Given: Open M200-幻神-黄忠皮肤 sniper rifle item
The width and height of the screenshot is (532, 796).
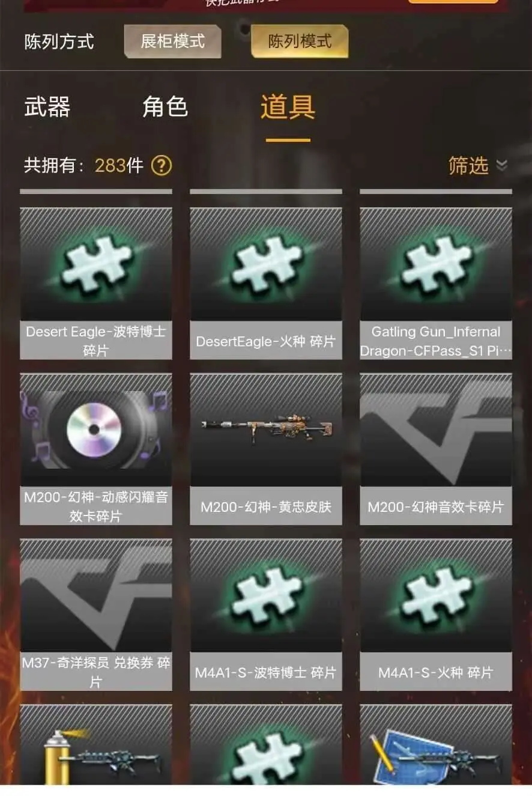Looking at the screenshot, I should (266, 430).
